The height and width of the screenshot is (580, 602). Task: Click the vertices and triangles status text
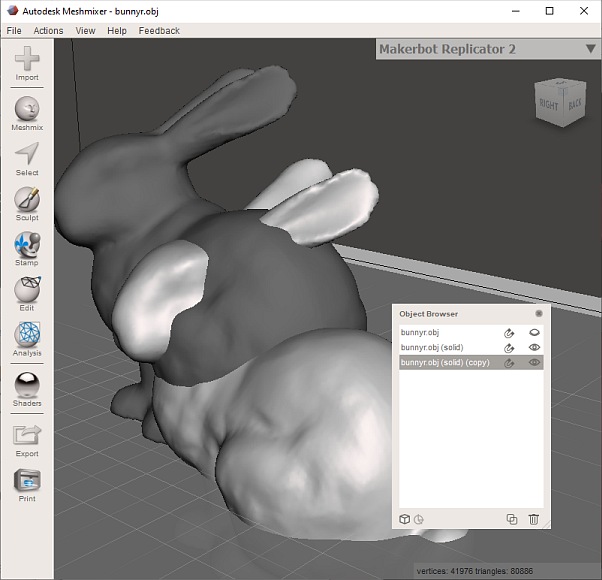coord(475,571)
